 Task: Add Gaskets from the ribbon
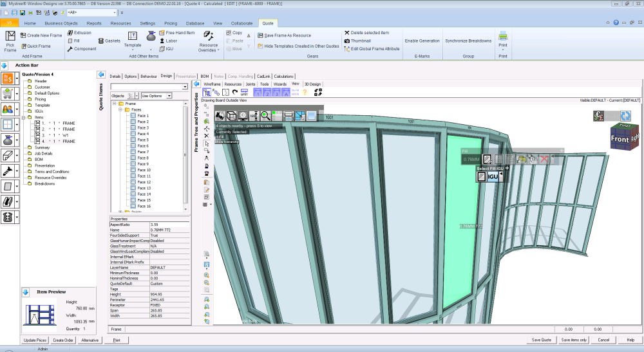108,41
